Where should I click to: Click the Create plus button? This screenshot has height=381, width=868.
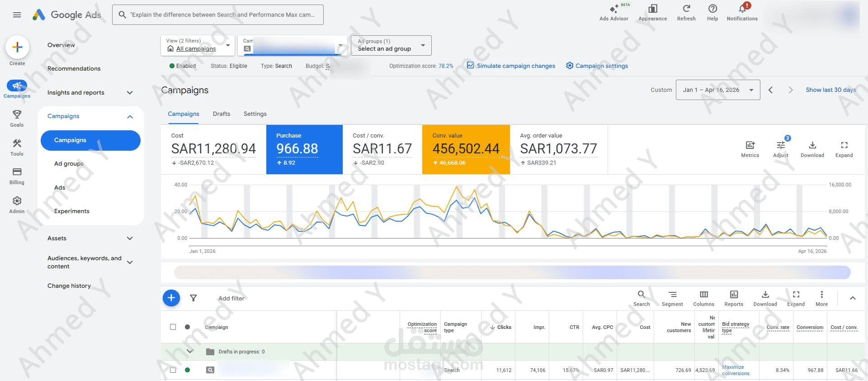tap(17, 47)
